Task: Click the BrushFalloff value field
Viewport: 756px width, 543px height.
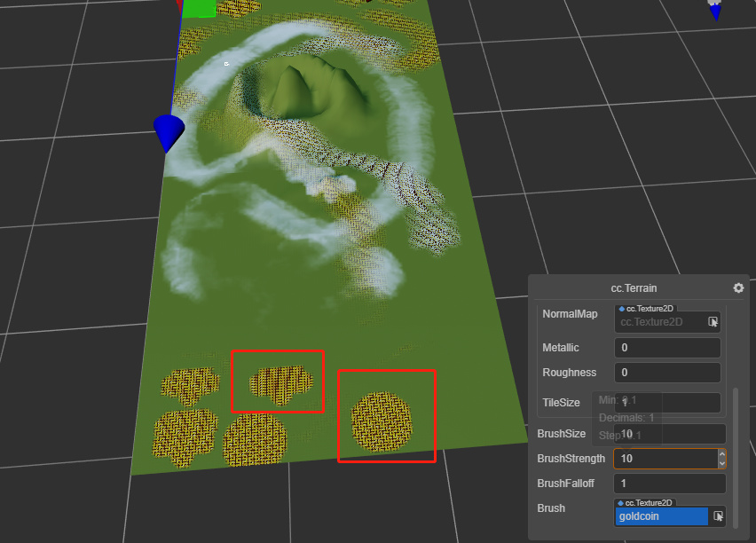Action: (x=670, y=484)
